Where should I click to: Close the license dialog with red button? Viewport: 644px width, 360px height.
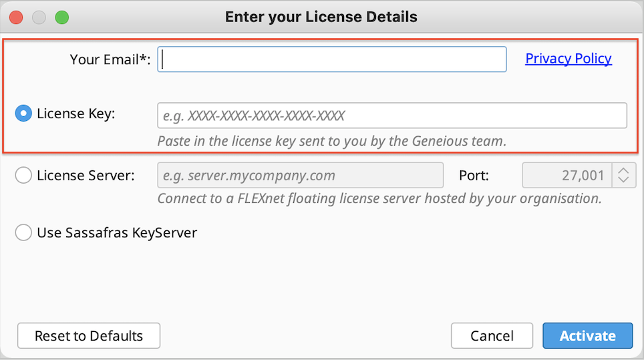click(16, 17)
